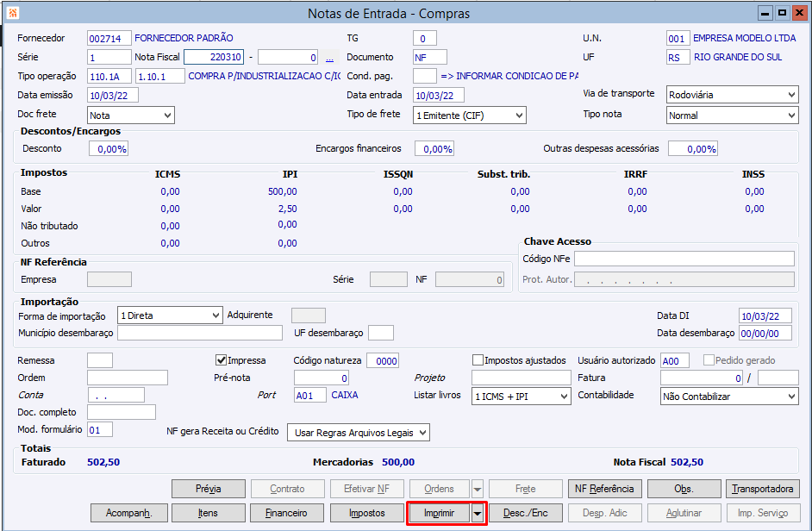Click the ellipsis lookup button beside Nota Fiscal

point(329,58)
